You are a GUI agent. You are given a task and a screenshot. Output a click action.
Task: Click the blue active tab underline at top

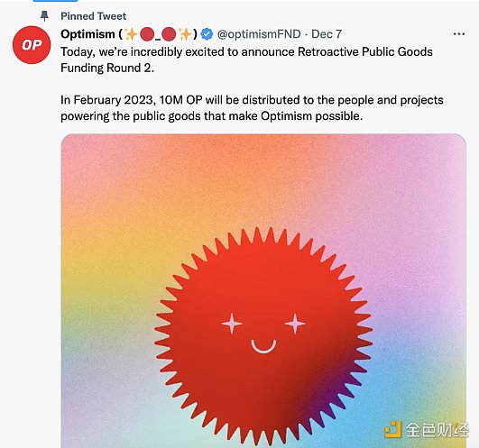coord(55,1)
